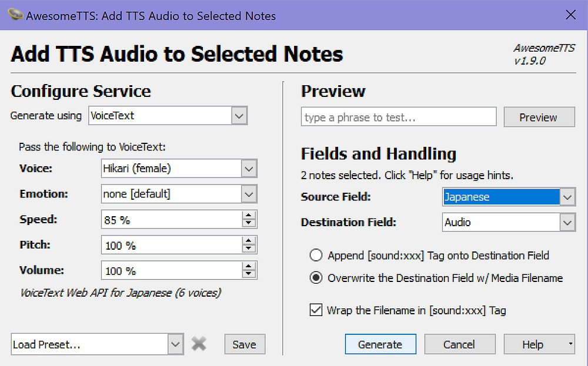Select Overwrite the Destination Field radio option
This screenshot has width=588, height=366.
tap(316, 278)
